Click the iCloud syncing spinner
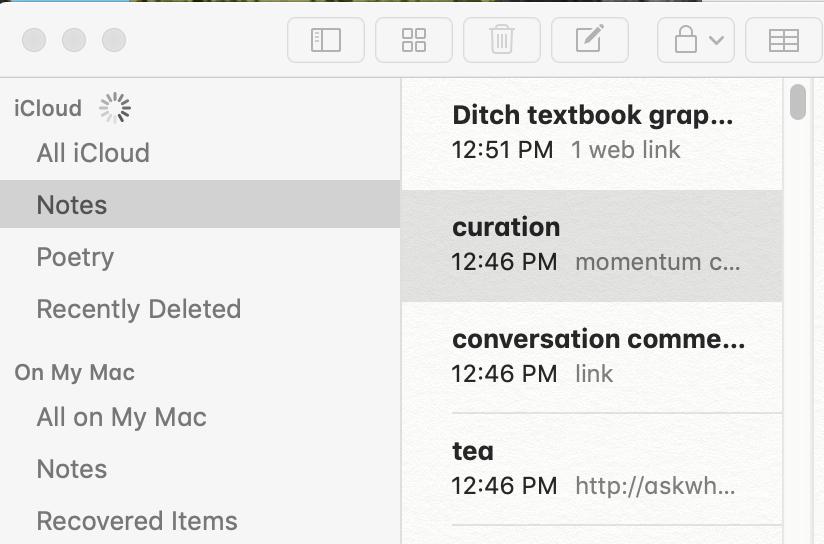Screen dimensions: 824x544 (x=115, y=108)
